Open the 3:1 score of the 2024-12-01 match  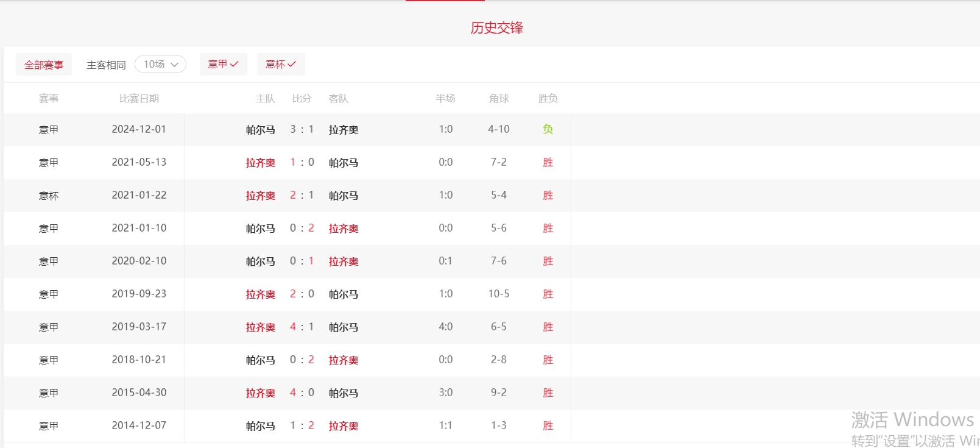tap(301, 129)
